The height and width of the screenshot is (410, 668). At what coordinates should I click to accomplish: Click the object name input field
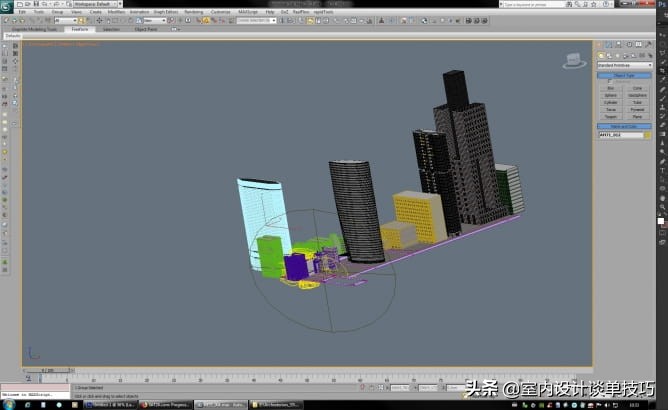620,134
